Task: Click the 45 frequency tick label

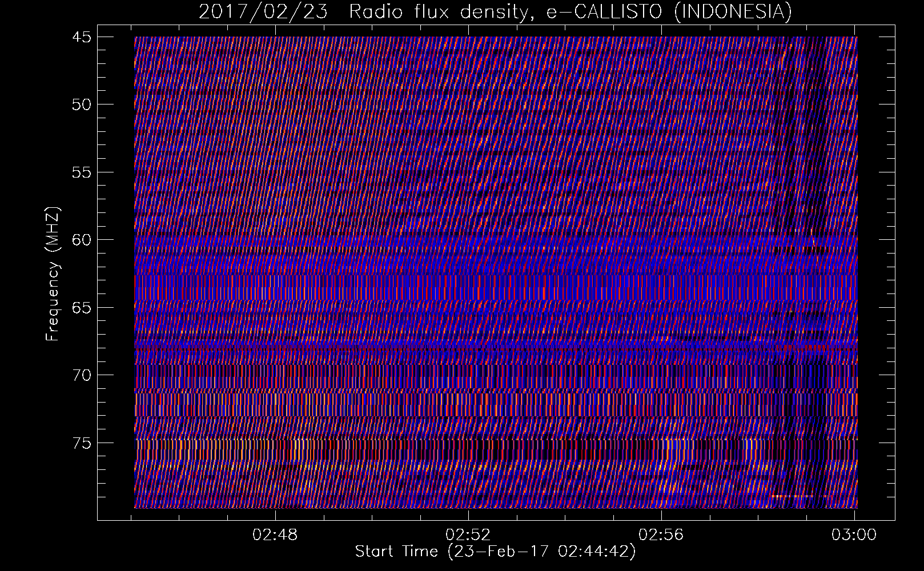Action: 81,37
